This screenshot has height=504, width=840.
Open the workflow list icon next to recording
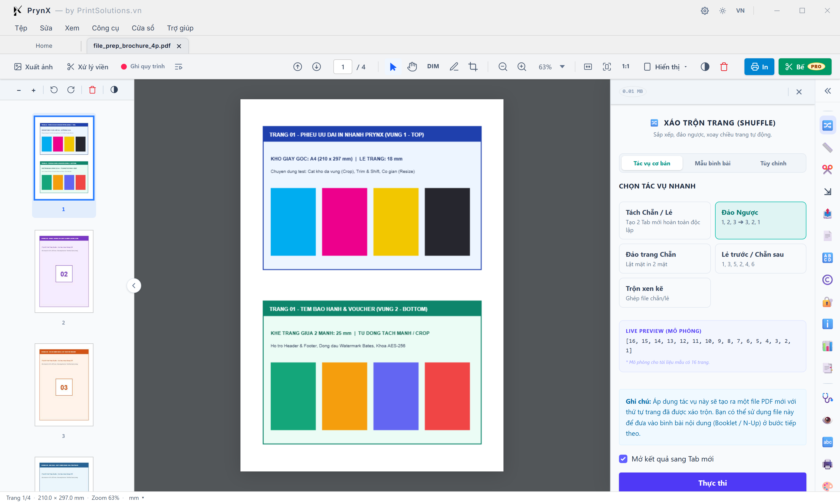[178, 67]
